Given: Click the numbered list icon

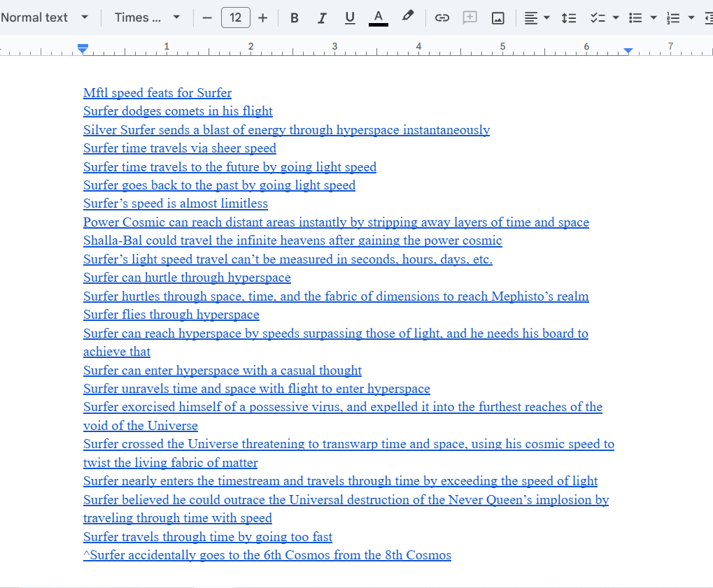Looking at the screenshot, I should (673, 17).
